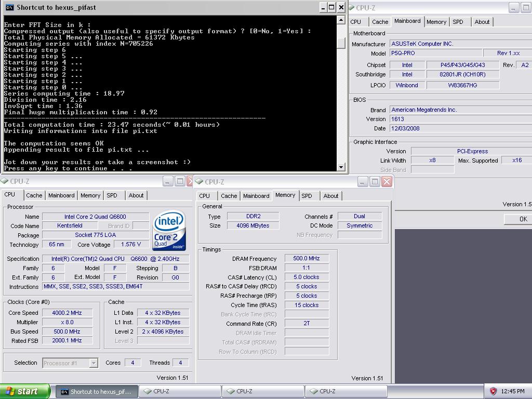Open the Mainboard tab in Memory window
Viewport: 532px width, 399px height.
(x=256, y=196)
